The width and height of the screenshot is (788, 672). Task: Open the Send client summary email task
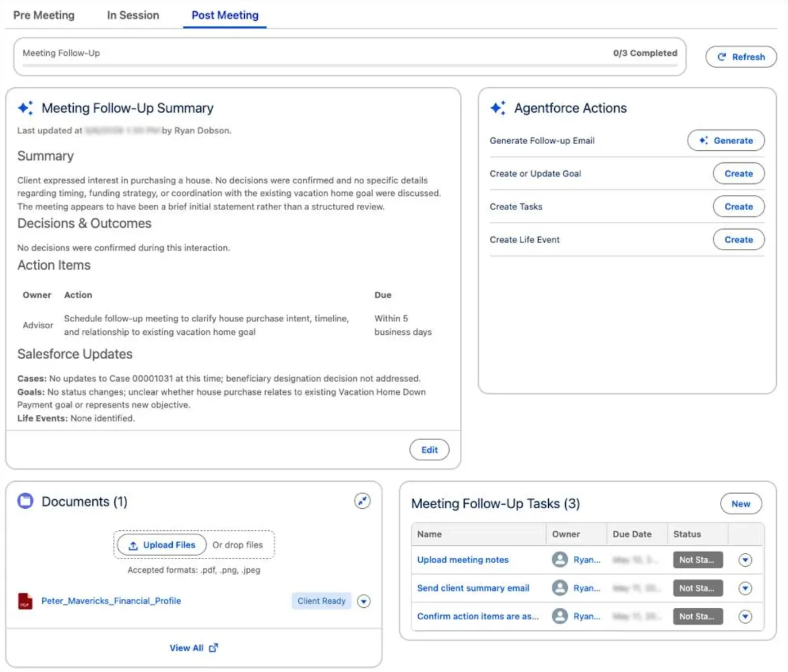pyautogui.click(x=473, y=588)
